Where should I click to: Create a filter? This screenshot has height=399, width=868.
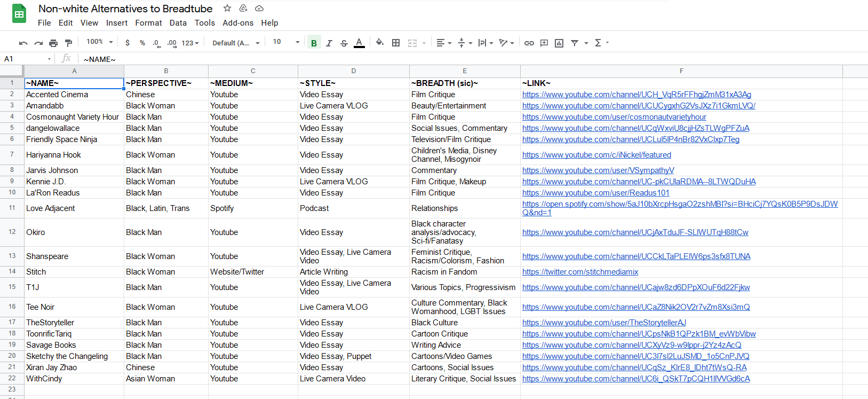(575, 43)
